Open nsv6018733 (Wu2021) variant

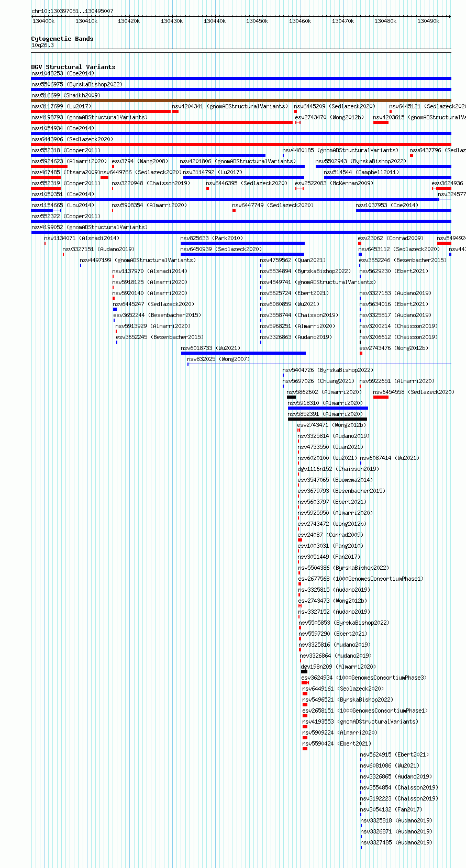(x=210, y=348)
